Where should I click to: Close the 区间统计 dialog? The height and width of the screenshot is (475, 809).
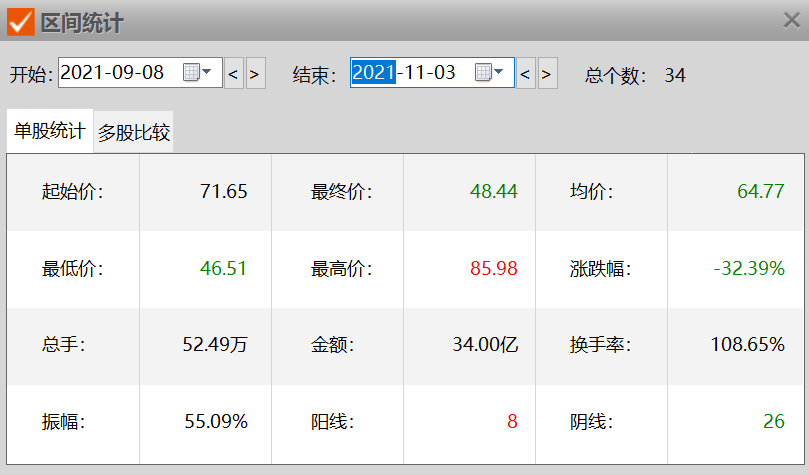[791, 21]
